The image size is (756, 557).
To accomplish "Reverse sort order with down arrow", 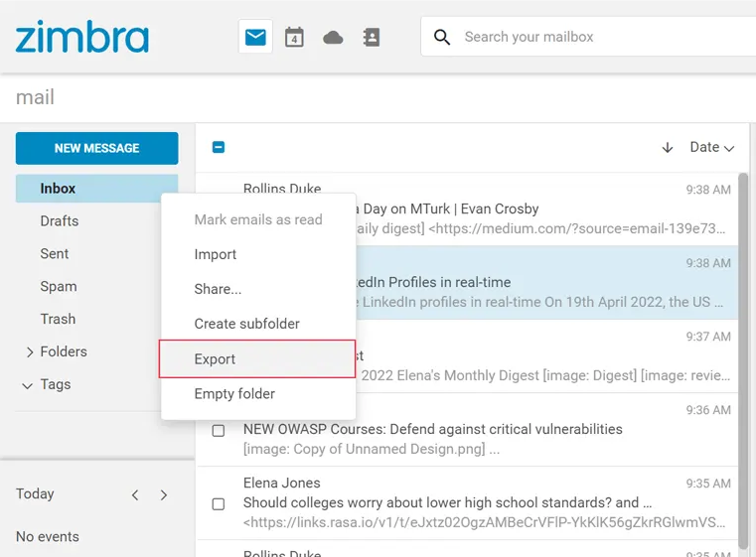I will (668, 147).
